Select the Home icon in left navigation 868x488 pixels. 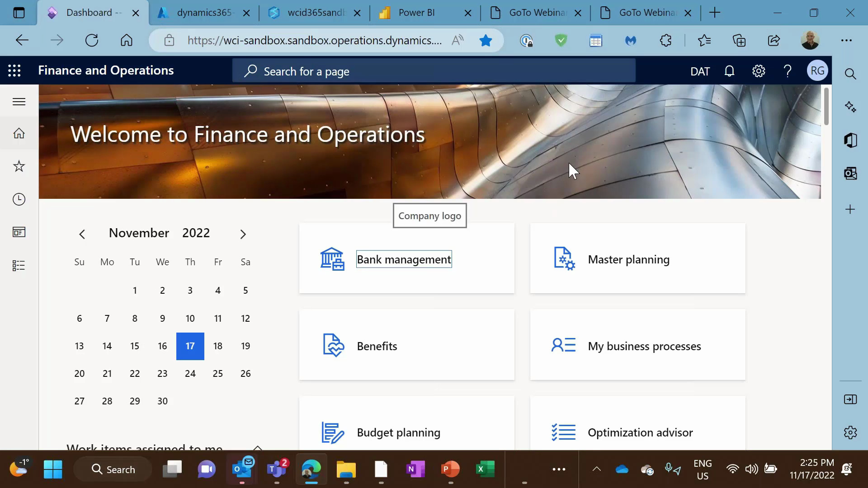19,133
